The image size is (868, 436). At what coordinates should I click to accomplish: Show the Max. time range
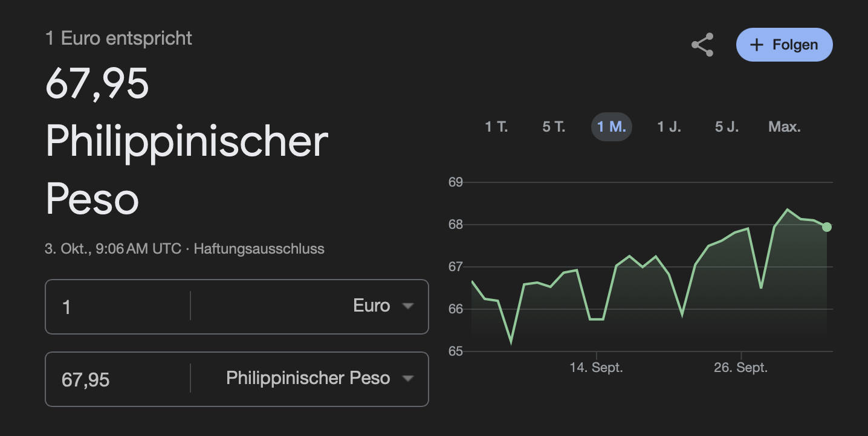pyautogui.click(x=784, y=127)
